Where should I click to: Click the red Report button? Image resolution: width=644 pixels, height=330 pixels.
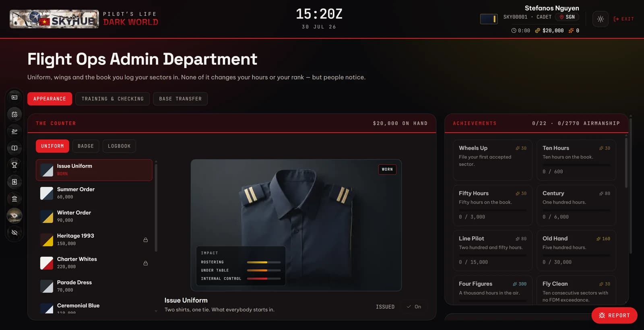point(614,316)
